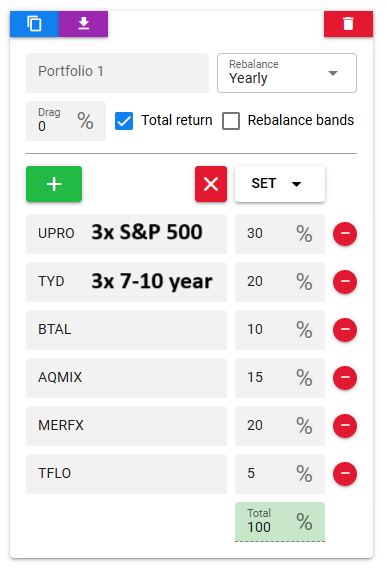The height and width of the screenshot is (570, 387).
Task: Click the Portfolio 1 name field
Action: click(117, 73)
